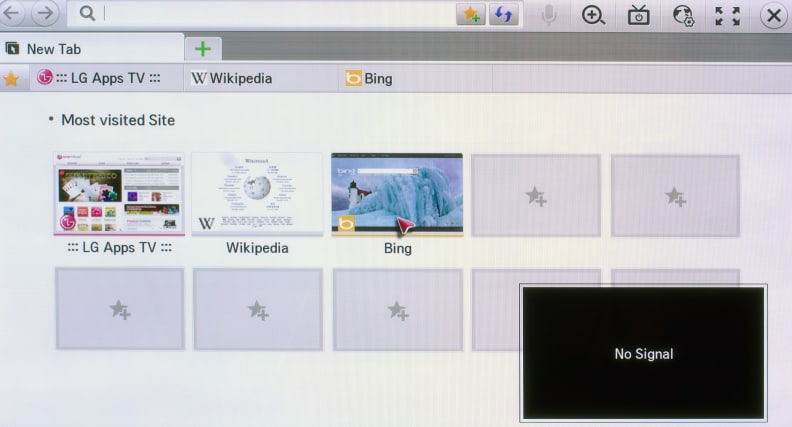The width and height of the screenshot is (792, 427).
Task: Activate the microphone voice search icon
Action: (x=549, y=15)
